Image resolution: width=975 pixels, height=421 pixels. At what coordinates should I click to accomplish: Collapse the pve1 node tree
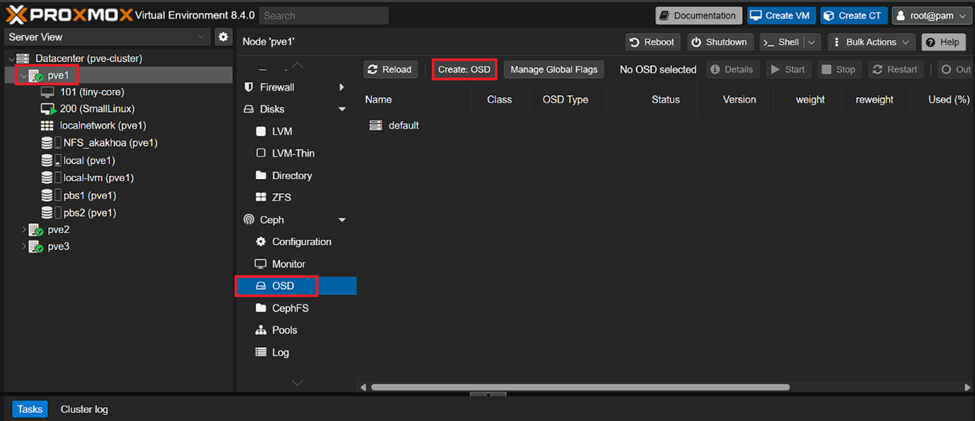(23, 76)
